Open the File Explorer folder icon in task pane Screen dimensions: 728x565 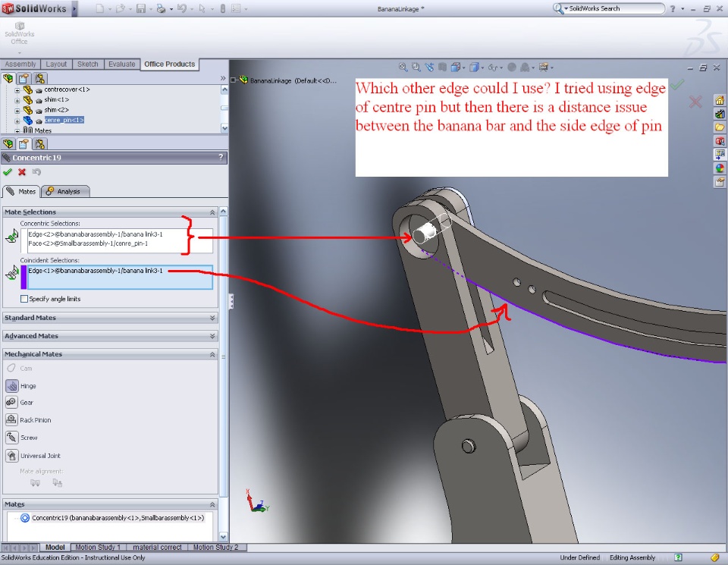(719, 127)
